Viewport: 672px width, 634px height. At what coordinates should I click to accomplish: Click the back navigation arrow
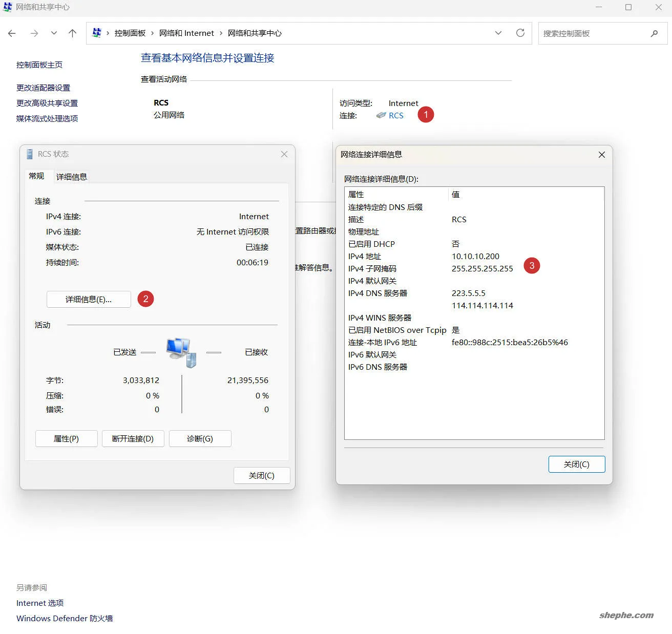point(12,33)
